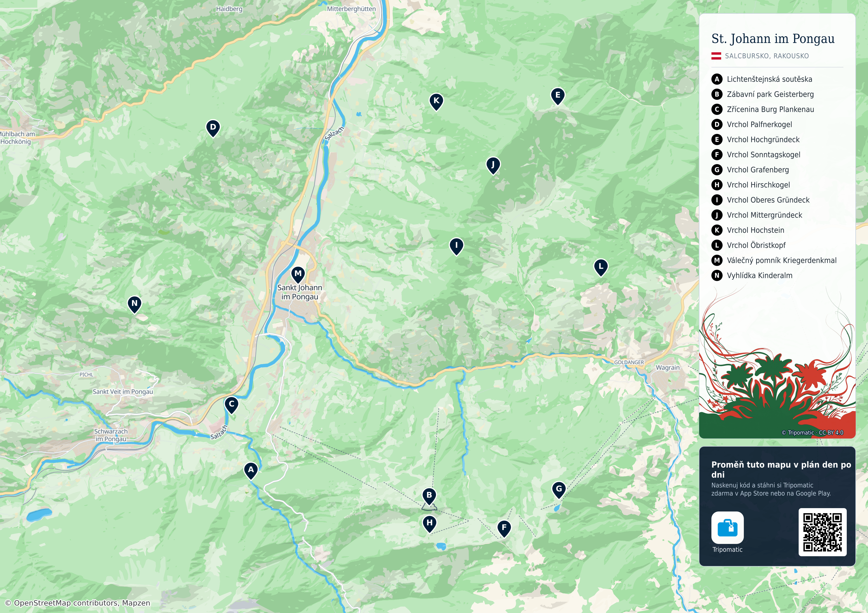
Task: Click map marker K for Hochstein
Action: point(436,102)
